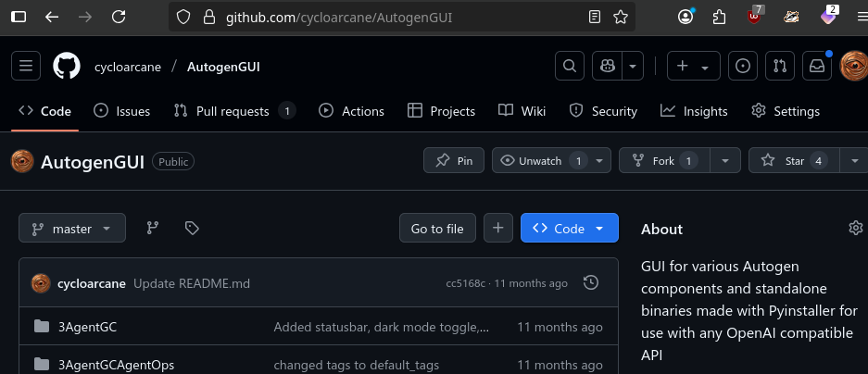Open the GitHub search button

[570, 66]
